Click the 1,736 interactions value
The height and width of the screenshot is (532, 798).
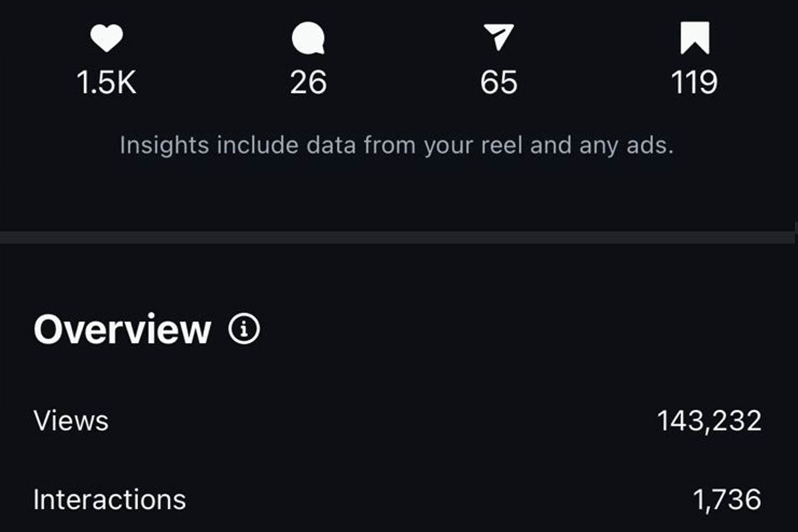point(727,499)
